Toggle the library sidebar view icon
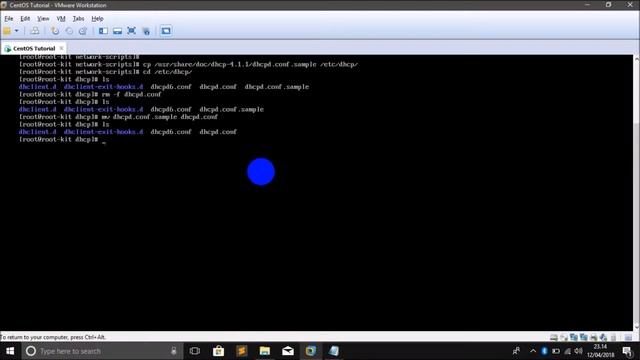Viewport: 640px width, 360px height. [103, 31]
